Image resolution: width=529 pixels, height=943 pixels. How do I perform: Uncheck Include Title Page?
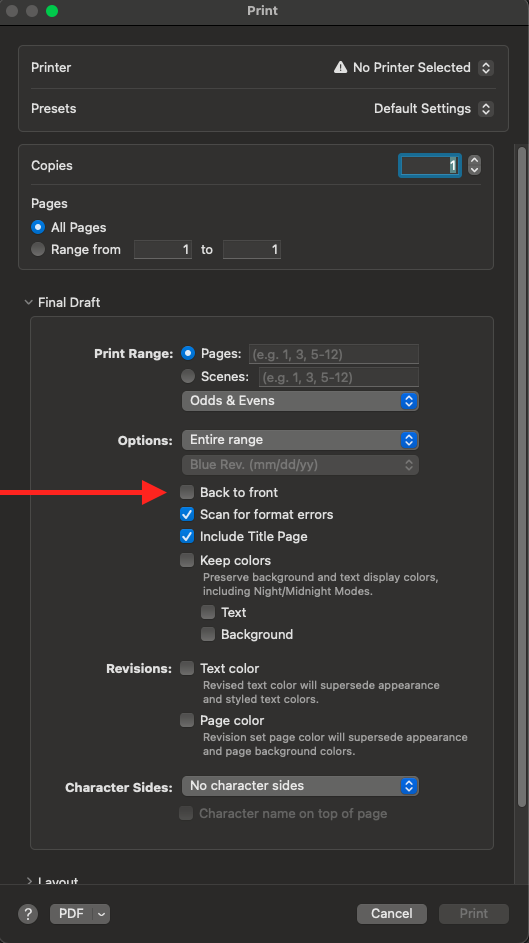187,536
